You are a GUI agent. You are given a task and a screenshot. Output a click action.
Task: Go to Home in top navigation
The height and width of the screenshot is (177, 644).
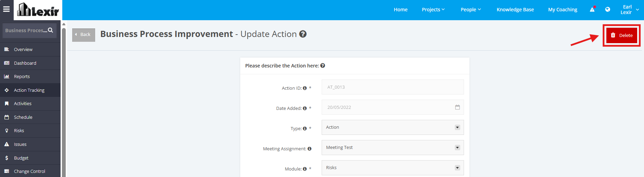coord(401,10)
